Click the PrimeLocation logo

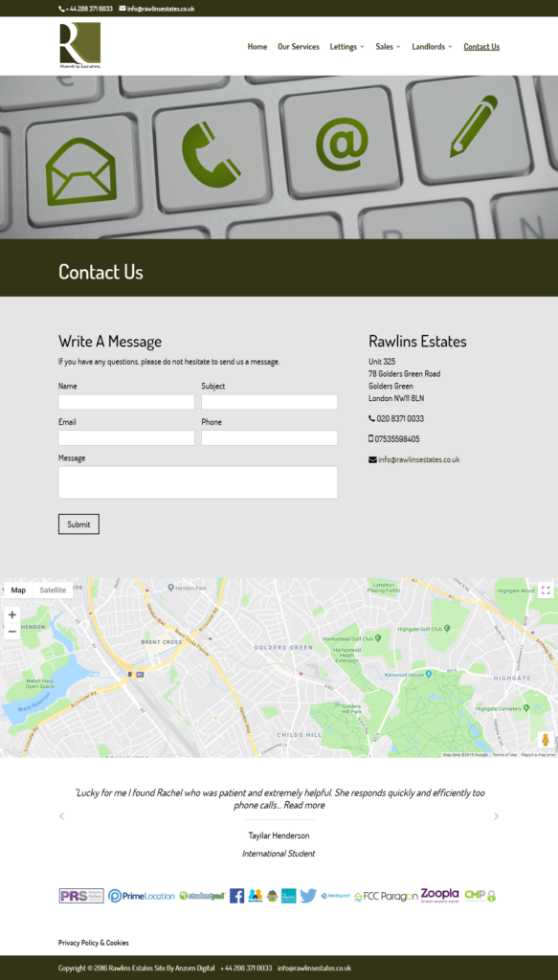click(x=142, y=896)
